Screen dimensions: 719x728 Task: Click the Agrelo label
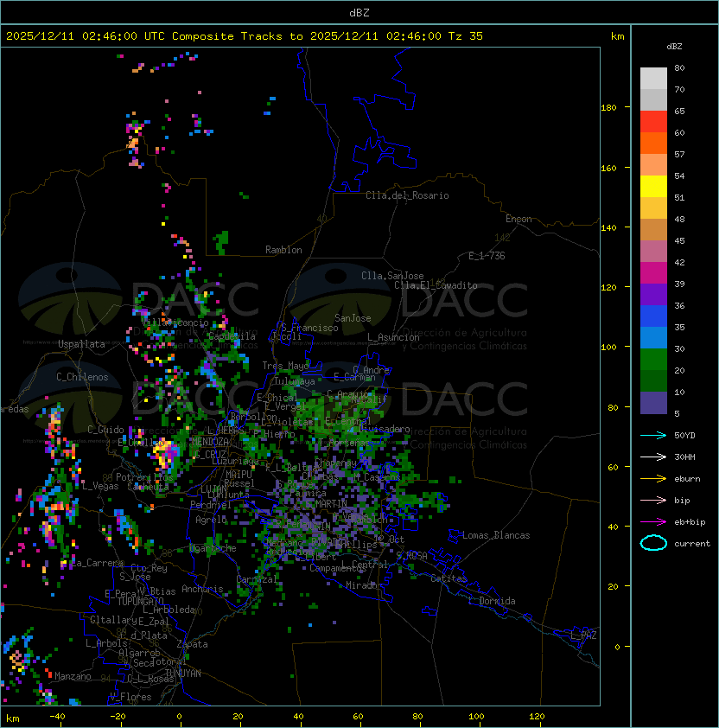[x=211, y=520]
